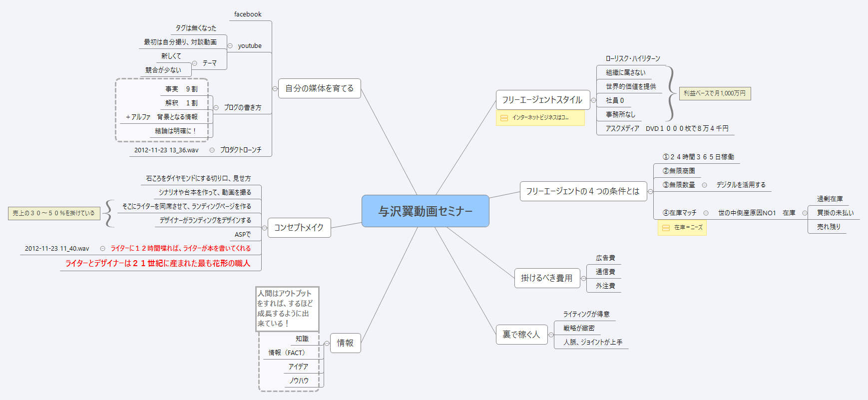Image resolution: width=868 pixels, height=400 pixels.
Task: Open the 2012-11-23 13_36.wav attachment
Action: tap(166, 150)
